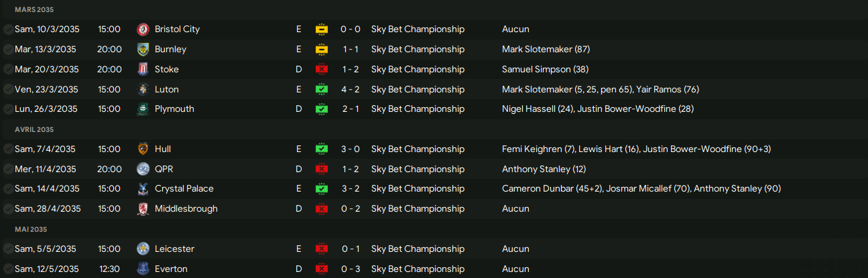This screenshot has width=868, height=278.
Task: Click yellow draw icon for Bristol City match
Action: tap(322, 29)
